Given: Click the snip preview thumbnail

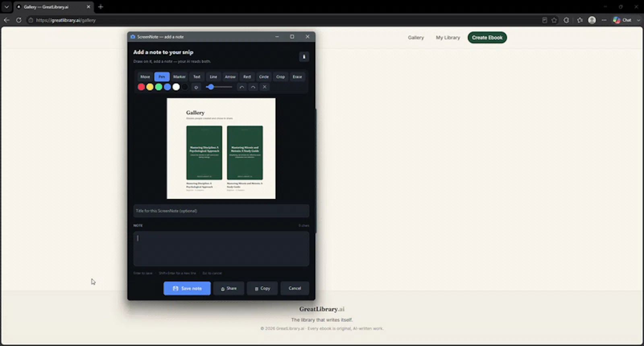Looking at the screenshot, I should pyautogui.click(x=221, y=148).
